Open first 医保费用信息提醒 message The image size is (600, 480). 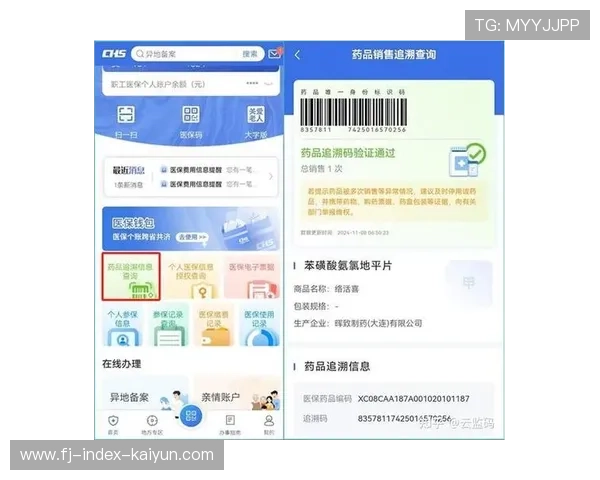(209, 170)
